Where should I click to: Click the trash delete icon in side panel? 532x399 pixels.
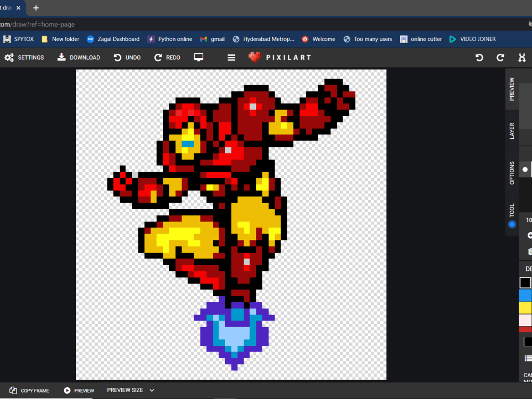(530, 252)
